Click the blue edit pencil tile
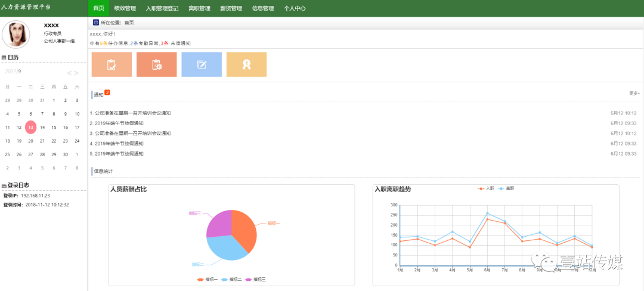644x291 pixels. point(202,64)
